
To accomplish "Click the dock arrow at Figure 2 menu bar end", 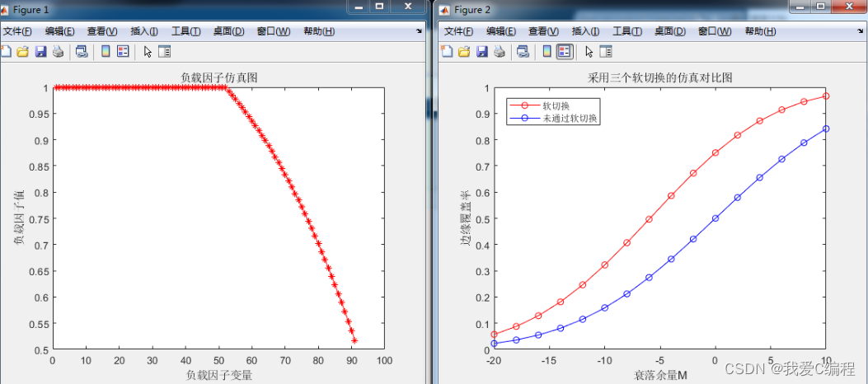I will (x=860, y=30).
